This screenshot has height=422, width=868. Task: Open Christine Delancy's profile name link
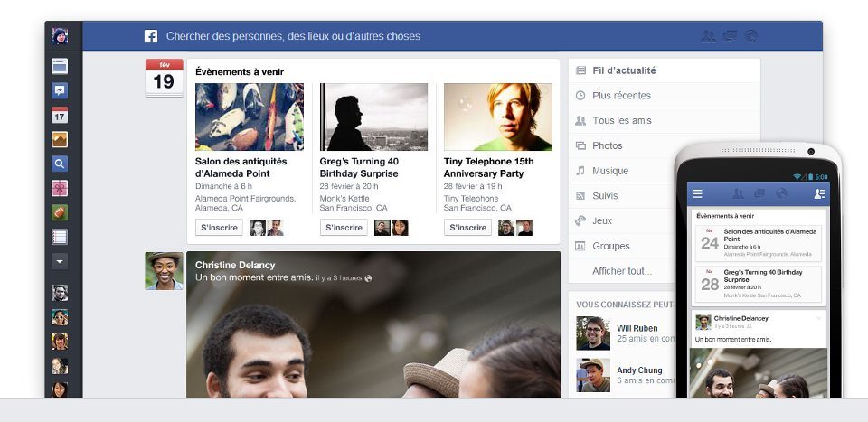[233, 265]
